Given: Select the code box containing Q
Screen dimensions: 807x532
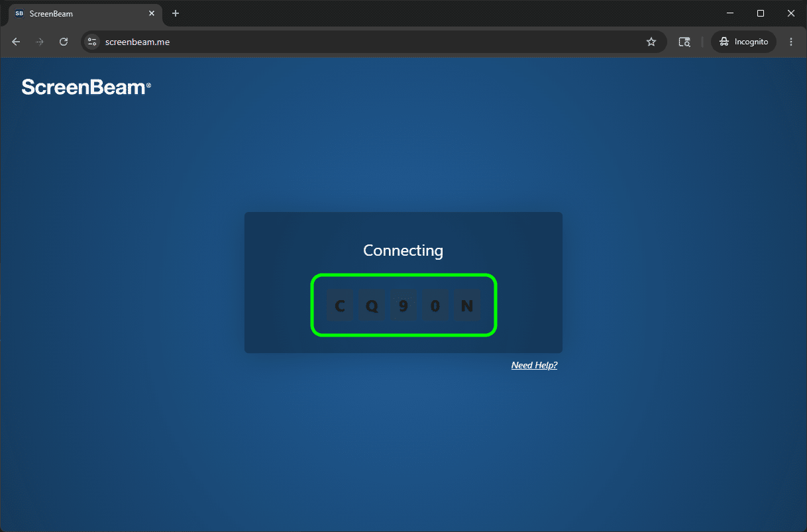Looking at the screenshot, I should tap(372, 307).
